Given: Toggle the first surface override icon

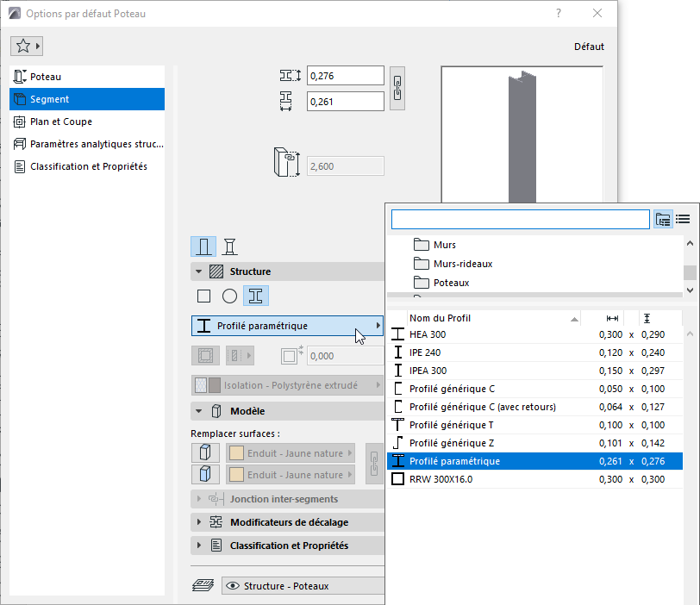Looking at the screenshot, I should (x=205, y=452).
